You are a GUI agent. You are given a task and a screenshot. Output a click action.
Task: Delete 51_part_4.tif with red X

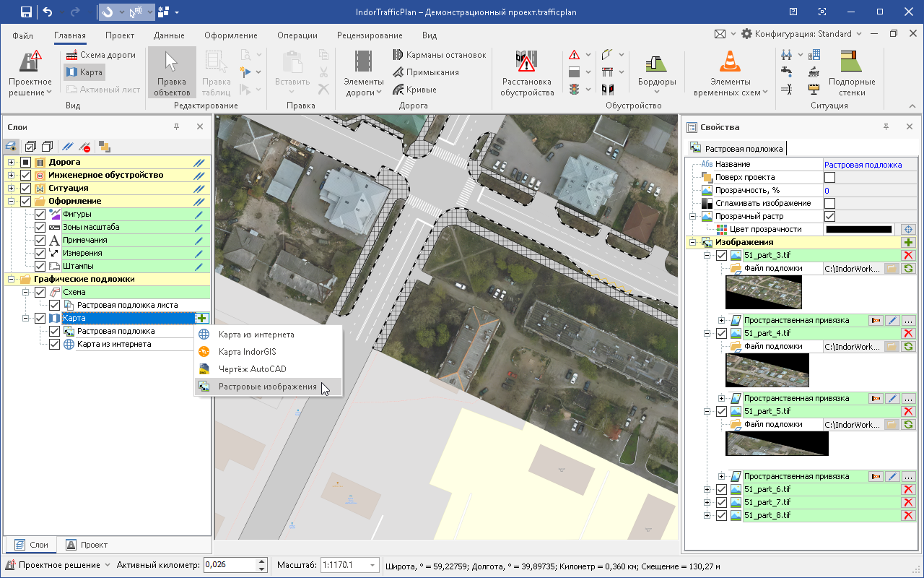coord(908,334)
